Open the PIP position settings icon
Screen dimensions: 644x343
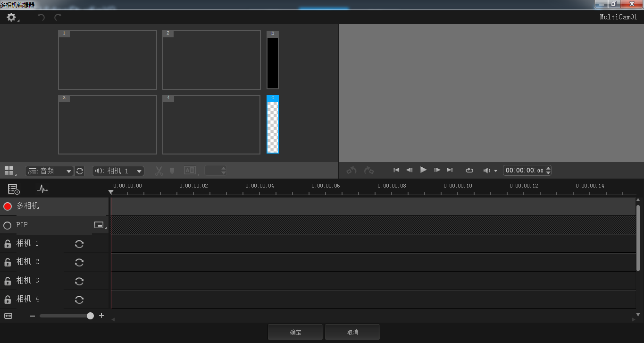tap(99, 225)
